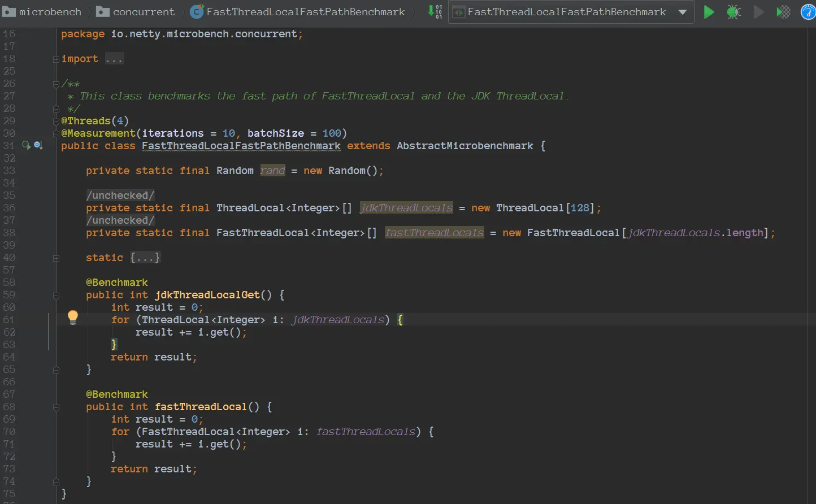This screenshot has height=504, width=816.
Task: Click 'result += i.get();' on line 71
Action: (x=192, y=444)
